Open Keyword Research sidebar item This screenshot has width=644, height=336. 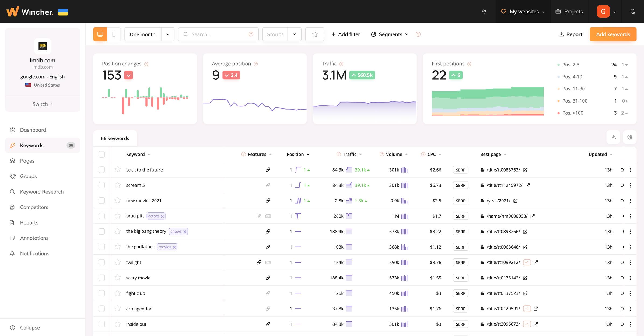point(42,192)
